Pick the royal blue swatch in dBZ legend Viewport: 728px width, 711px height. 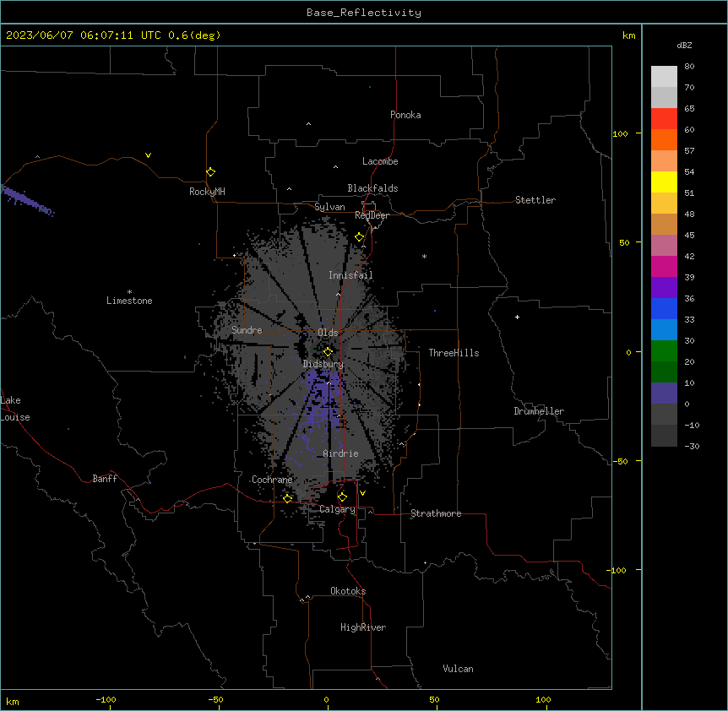point(664,308)
